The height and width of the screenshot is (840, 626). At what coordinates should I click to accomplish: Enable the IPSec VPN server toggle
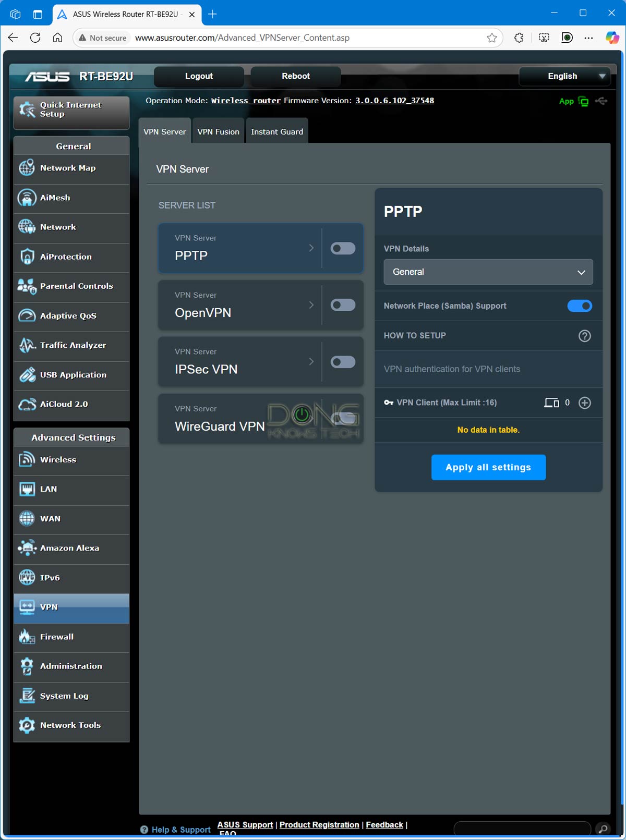(343, 362)
